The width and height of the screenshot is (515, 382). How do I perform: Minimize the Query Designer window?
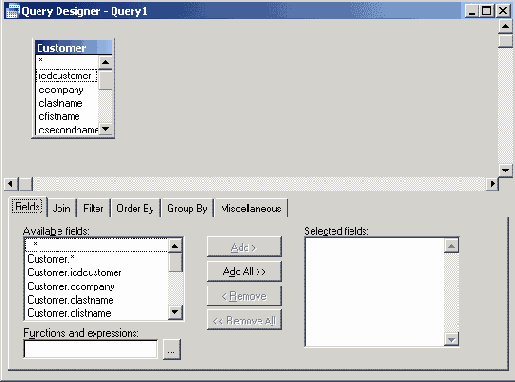pos(471,11)
